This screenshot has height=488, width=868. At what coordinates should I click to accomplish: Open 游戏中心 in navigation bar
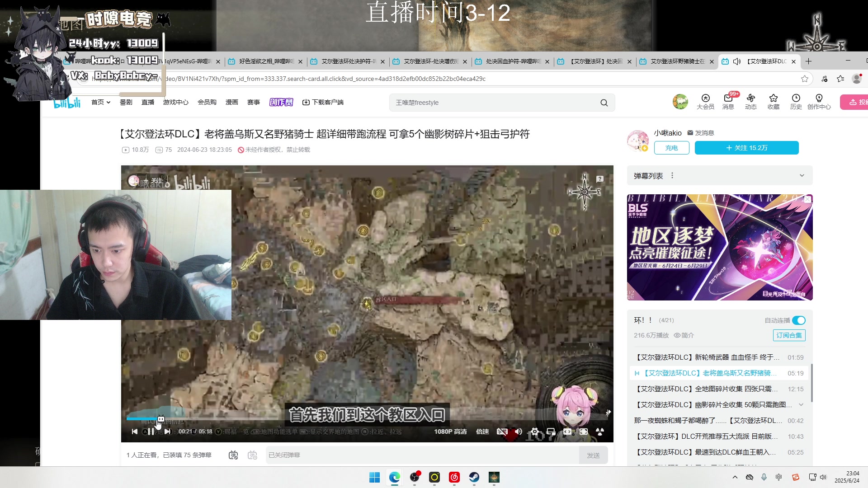click(x=176, y=102)
